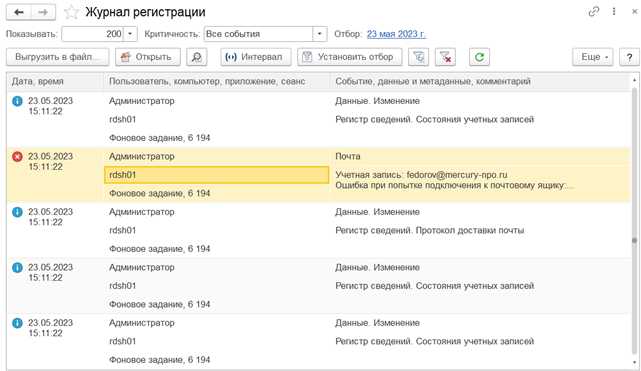Screen dimensions: 641x371
Task: Click info icon of the fourth log row
Action: [x=17, y=268]
